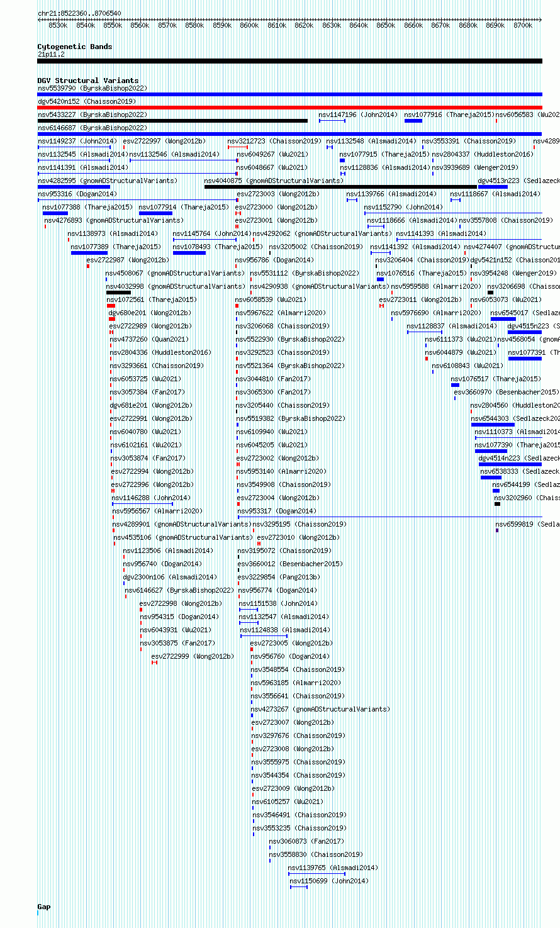Click nsv956786 (Dogan2014) label

[x=274, y=260]
